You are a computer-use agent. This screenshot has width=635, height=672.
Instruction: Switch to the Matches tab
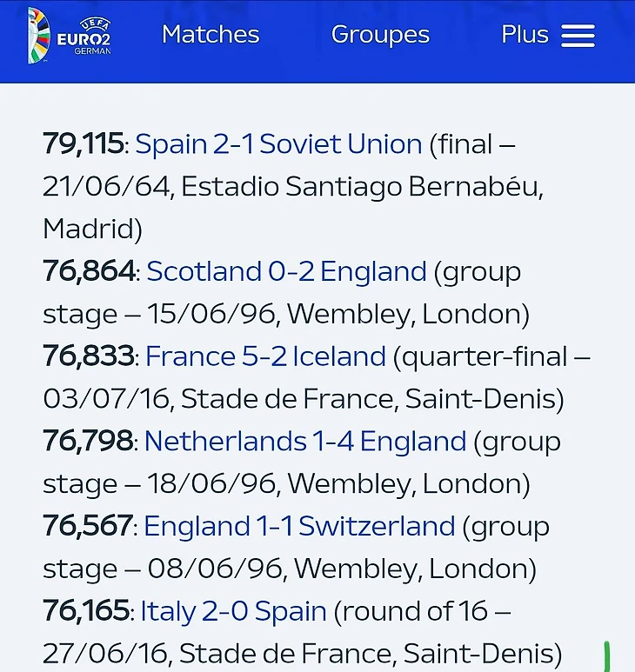pyautogui.click(x=211, y=35)
